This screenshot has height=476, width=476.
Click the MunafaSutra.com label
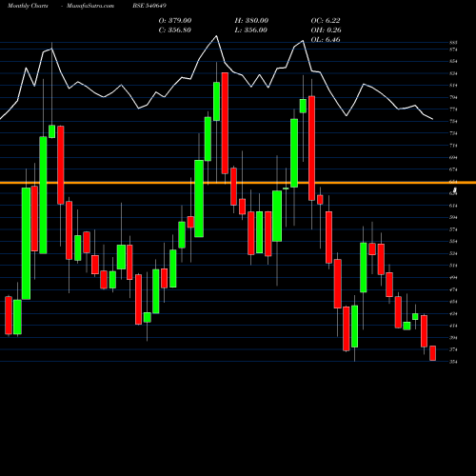(x=90, y=6)
